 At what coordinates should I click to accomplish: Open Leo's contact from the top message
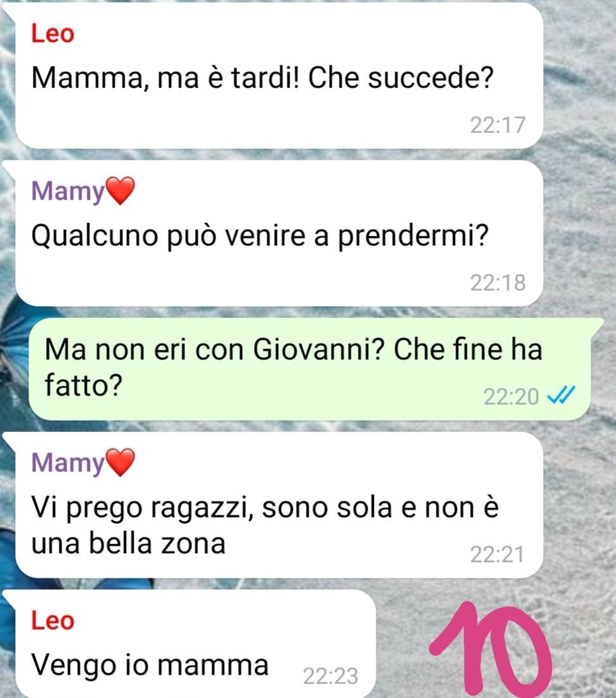pyautogui.click(x=53, y=34)
